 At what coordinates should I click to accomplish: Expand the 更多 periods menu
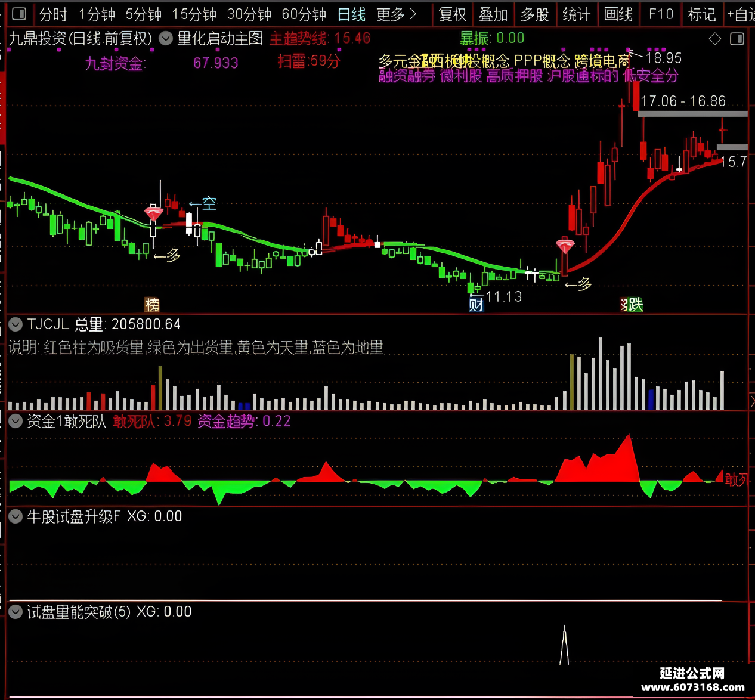click(x=396, y=14)
